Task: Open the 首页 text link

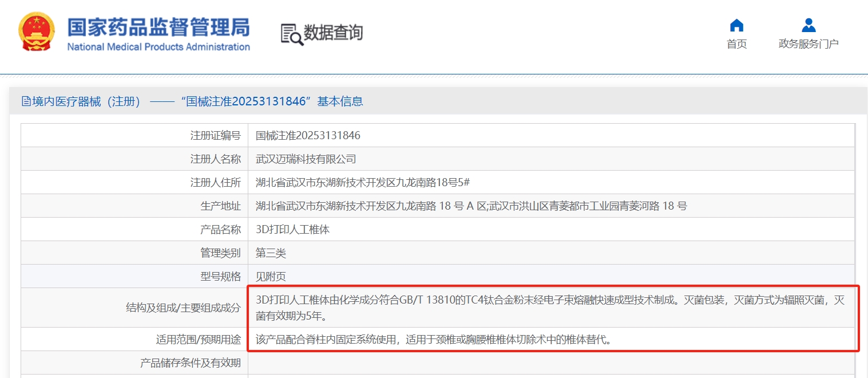Action: point(736,44)
